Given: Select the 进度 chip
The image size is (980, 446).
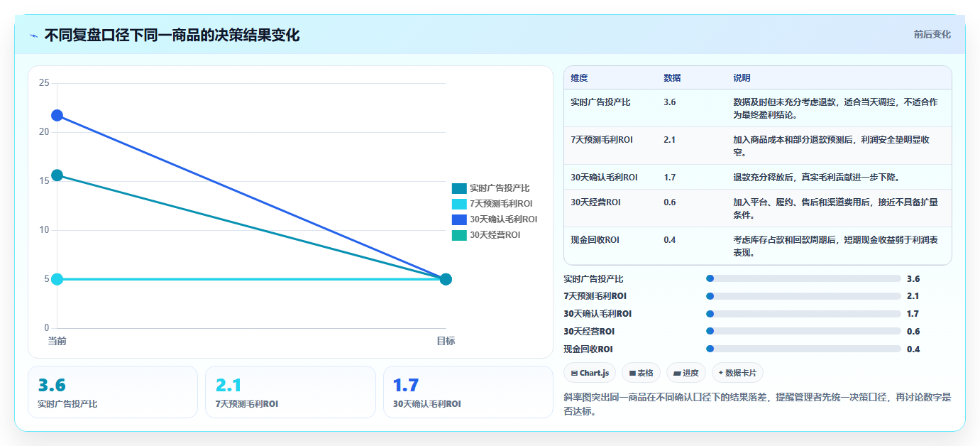Looking at the screenshot, I should (686, 373).
